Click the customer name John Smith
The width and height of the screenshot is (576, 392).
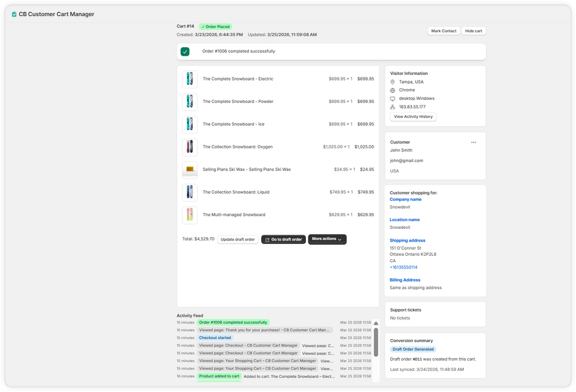[x=401, y=150]
